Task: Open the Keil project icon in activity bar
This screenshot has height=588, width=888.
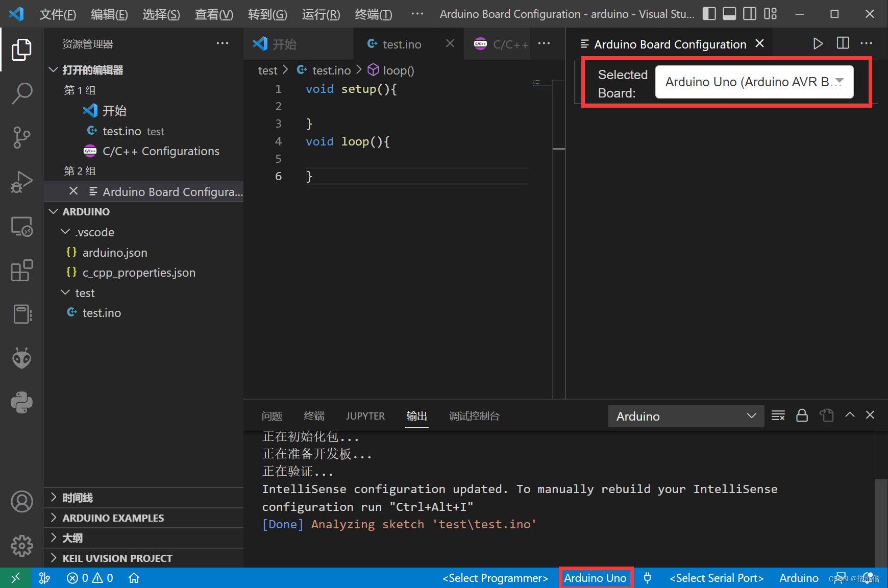Action: pyautogui.click(x=21, y=314)
